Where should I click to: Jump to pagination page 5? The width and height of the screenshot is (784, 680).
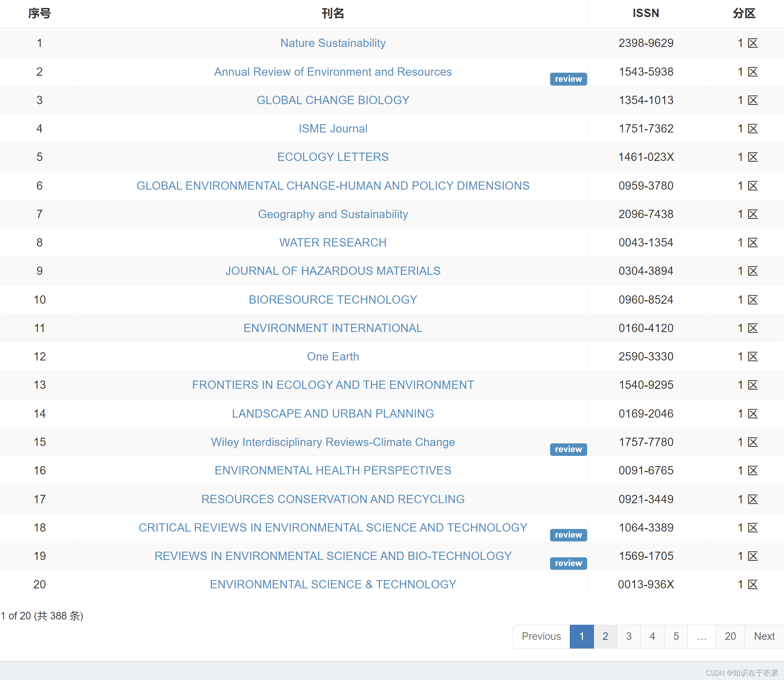(x=676, y=636)
